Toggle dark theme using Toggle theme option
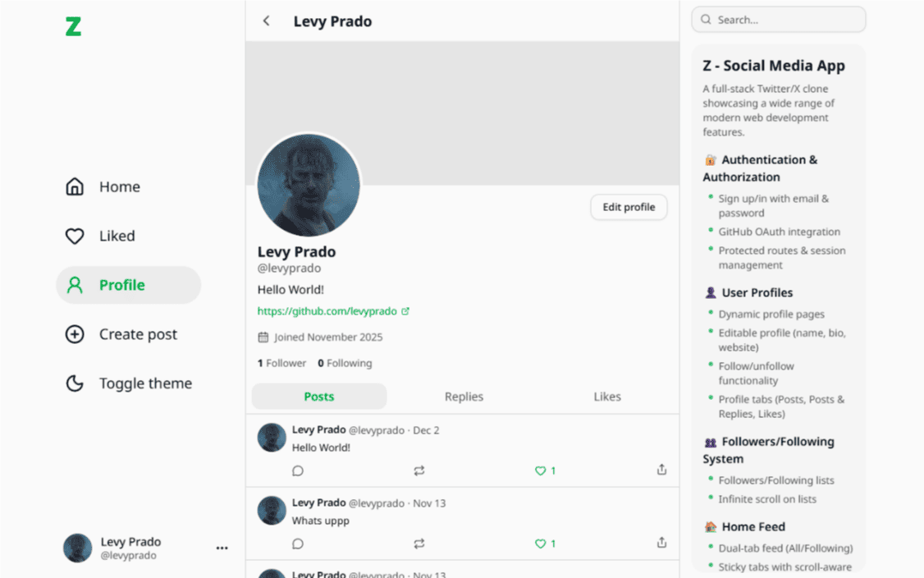The image size is (924, 578). pyautogui.click(x=75, y=383)
